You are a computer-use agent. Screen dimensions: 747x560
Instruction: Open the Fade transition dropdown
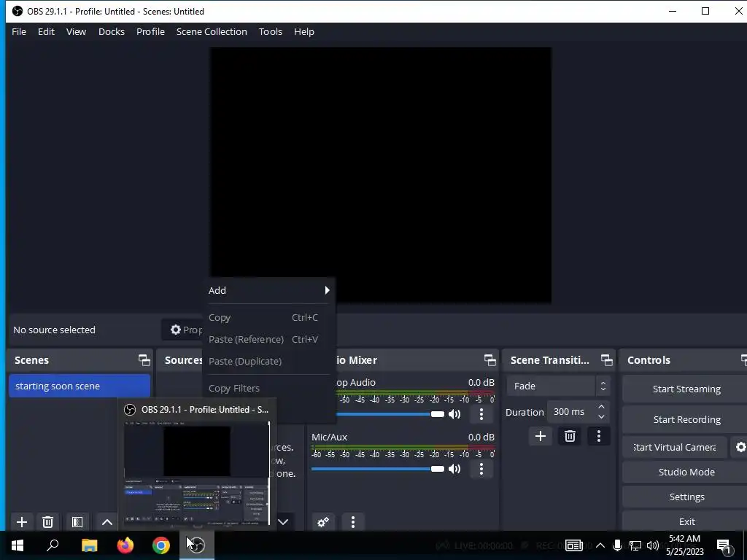[x=558, y=386]
